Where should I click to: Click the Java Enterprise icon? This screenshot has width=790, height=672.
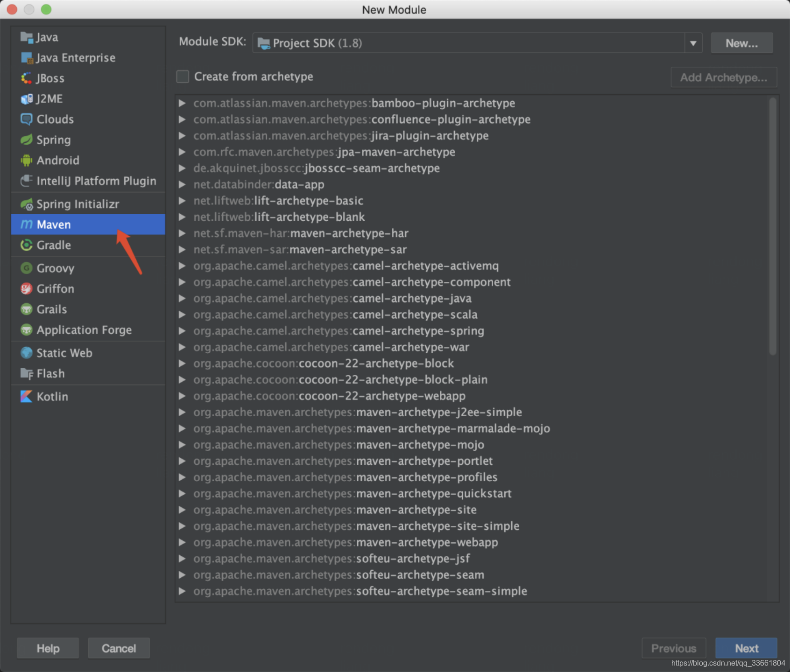(x=27, y=58)
